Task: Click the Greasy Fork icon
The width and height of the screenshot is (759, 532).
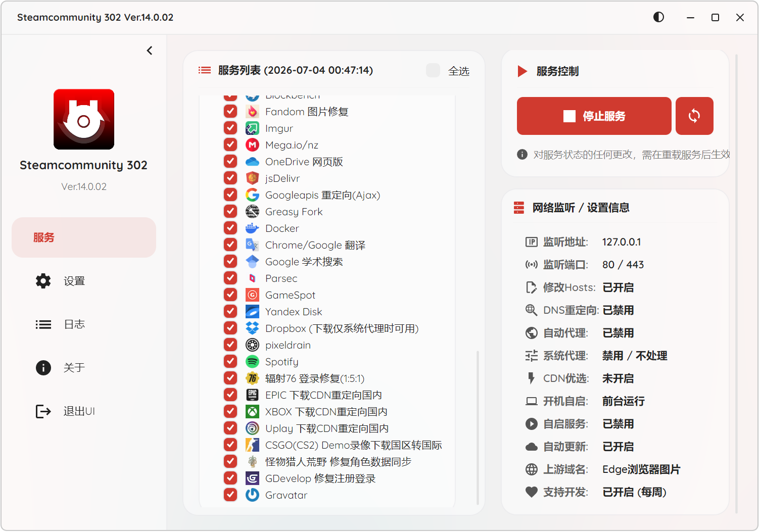Action: [x=252, y=212]
